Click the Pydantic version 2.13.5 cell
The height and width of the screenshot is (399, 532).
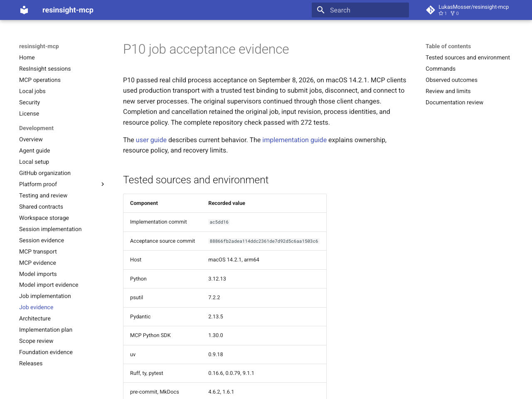click(x=216, y=317)
